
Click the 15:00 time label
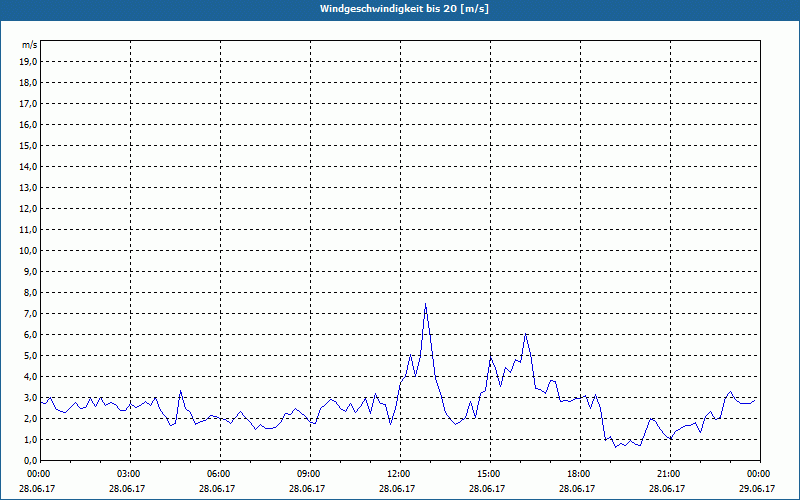490,474
